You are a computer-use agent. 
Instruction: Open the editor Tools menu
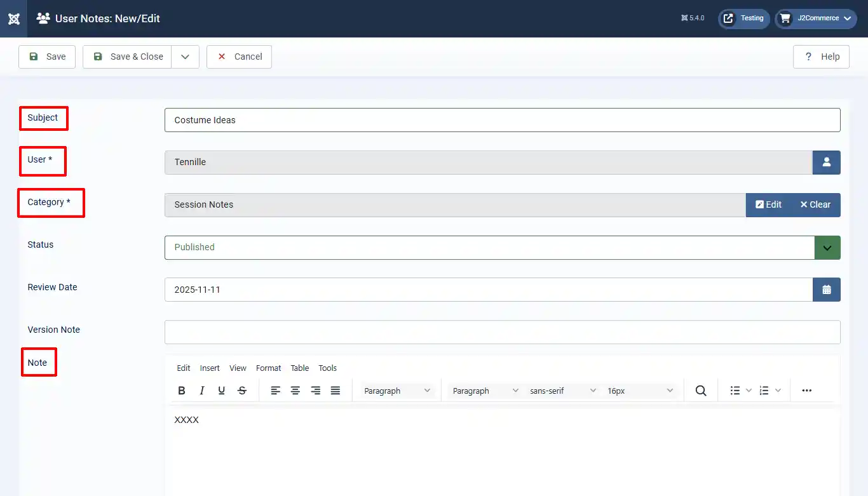[328, 368]
